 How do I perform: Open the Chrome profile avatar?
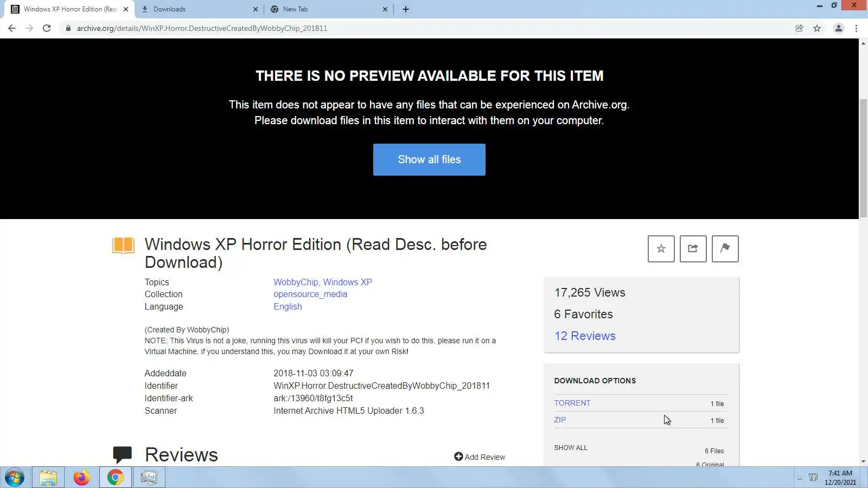[838, 28]
